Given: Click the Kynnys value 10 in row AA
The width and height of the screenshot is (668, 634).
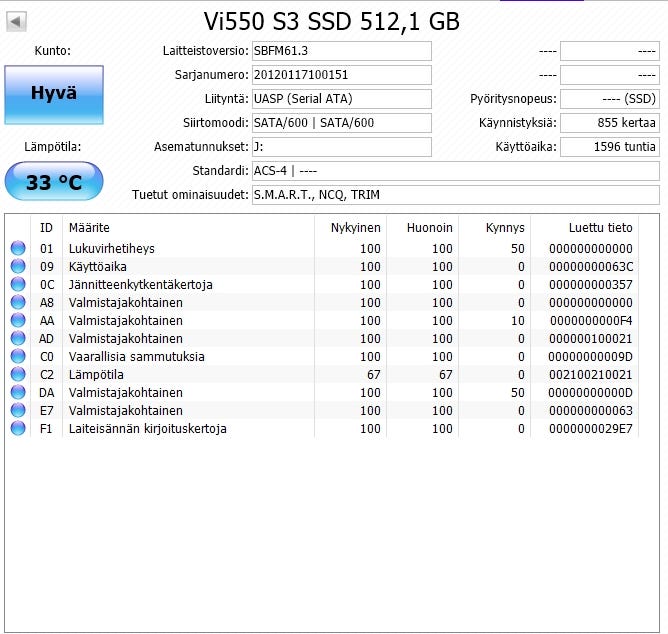Looking at the screenshot, I should [518, 320].
